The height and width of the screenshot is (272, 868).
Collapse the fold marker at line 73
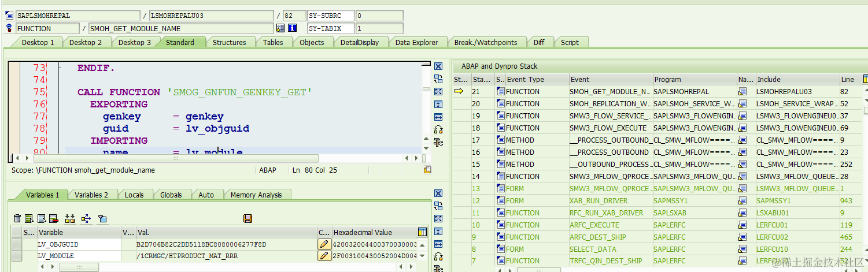[x=60, y=68]
